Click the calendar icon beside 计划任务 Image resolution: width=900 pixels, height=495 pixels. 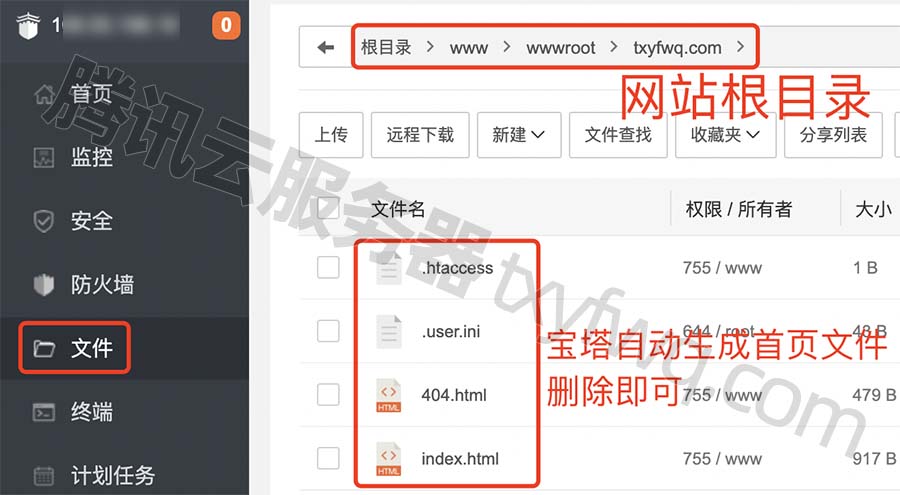click(44, 476)
